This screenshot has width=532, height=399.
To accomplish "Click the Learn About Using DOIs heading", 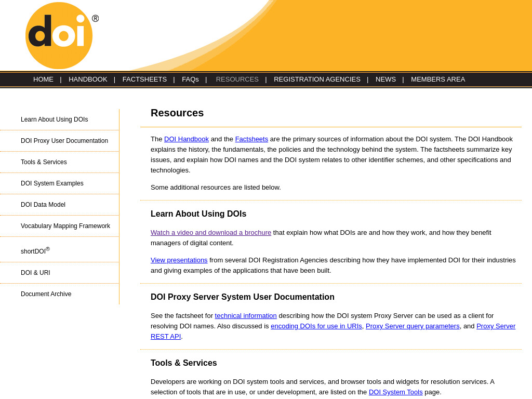I will 198,214.
